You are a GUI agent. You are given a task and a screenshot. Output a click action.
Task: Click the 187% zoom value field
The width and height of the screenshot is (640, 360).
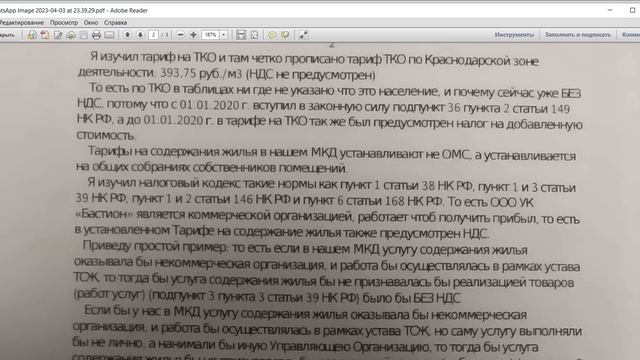pyautogui.click(x=211, y=35)
